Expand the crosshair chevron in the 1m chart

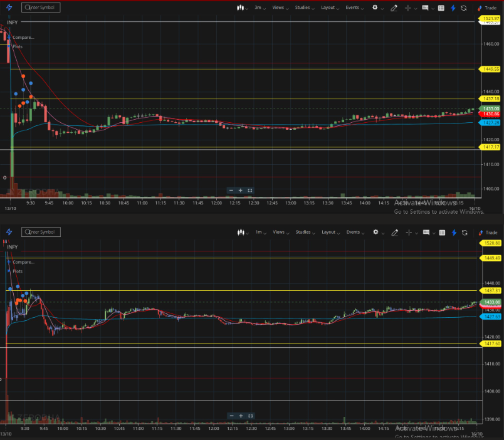416,234
